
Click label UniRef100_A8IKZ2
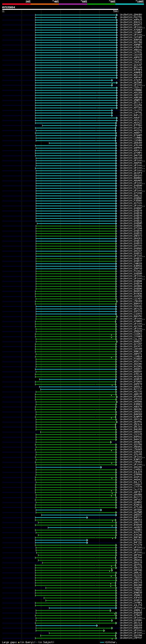tap(131, 123)
